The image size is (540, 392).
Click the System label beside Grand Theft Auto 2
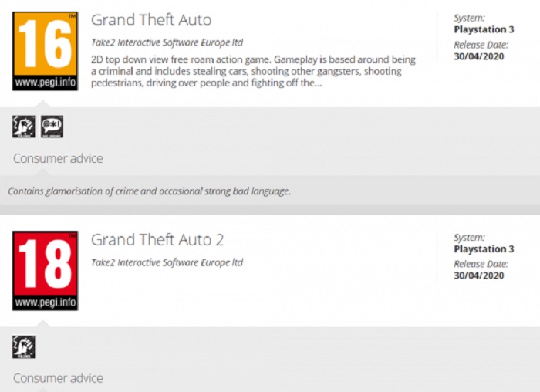point(469,238)
